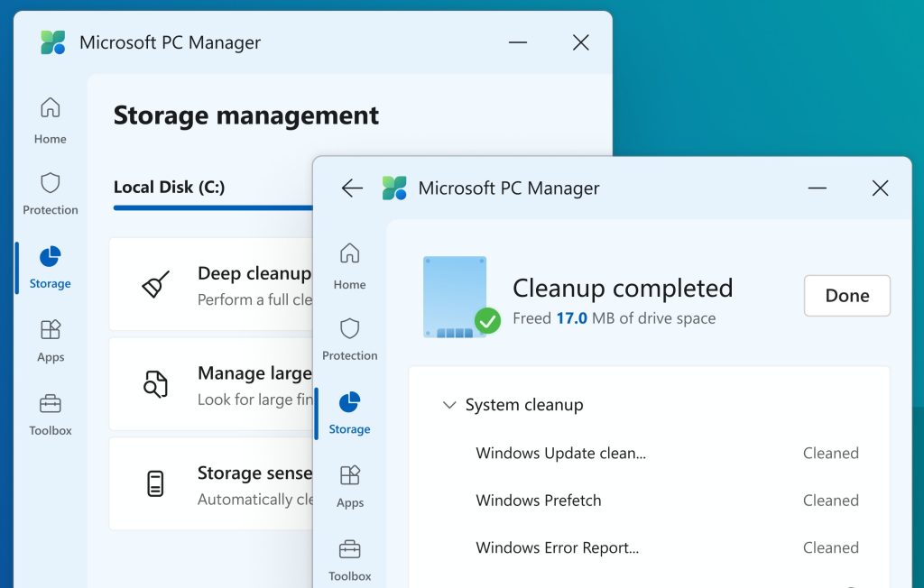This screenshot has width=924, height=588.
Task: Click PC Manager logo in back window
Action: (x=53, y=42)
